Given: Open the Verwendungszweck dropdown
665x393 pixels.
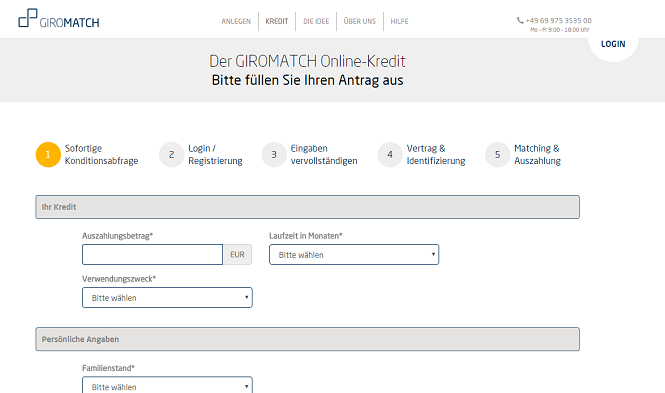Looking at the screenshot, I should click(x=167, y=298).
